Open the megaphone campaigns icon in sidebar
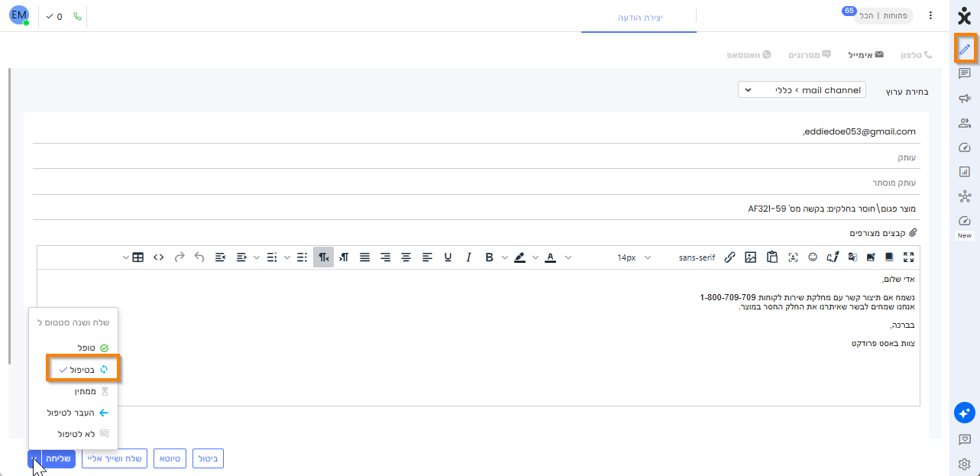The height and width of the screenshot is (476, 980). pos(965,99)
